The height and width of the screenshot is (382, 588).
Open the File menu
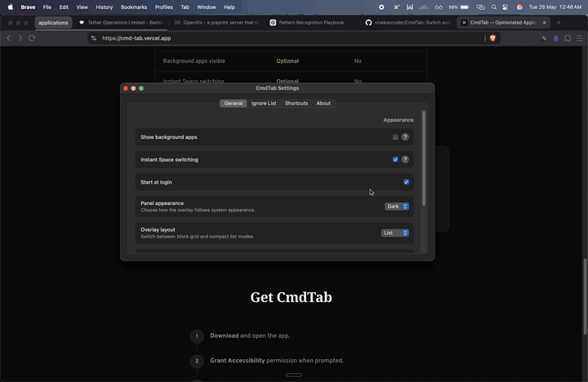click(47, 7)
